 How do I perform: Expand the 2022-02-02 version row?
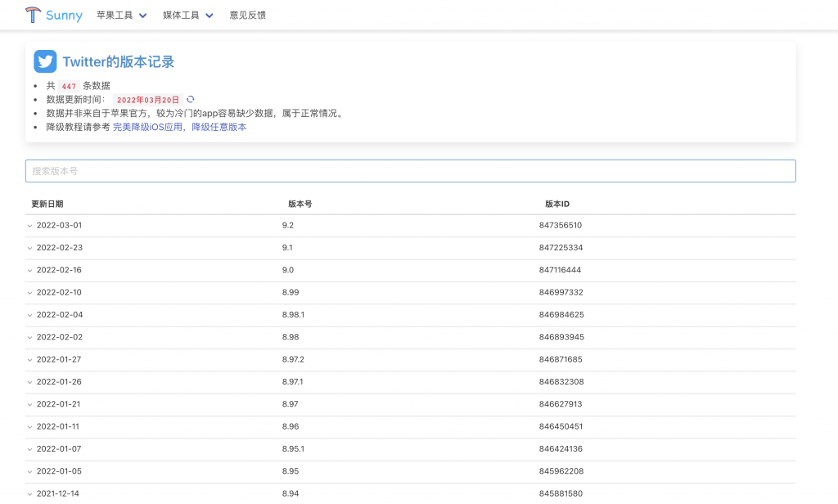tap(30, 338)
